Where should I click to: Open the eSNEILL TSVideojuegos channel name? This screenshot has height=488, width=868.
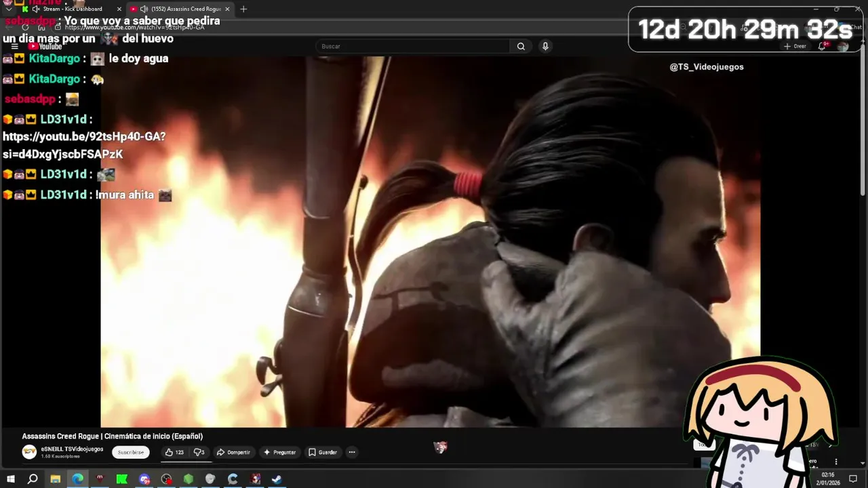pyautogui.click(x=72, y=449)
